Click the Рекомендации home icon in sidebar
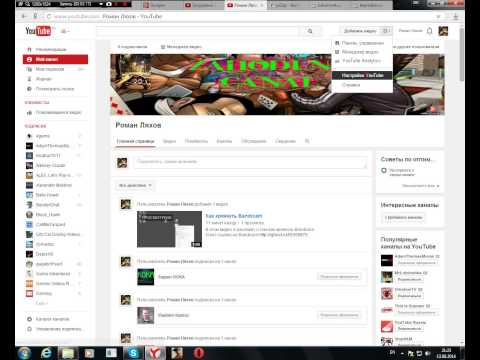The width and height of the screenshot is (480, 360). [29, 49]
